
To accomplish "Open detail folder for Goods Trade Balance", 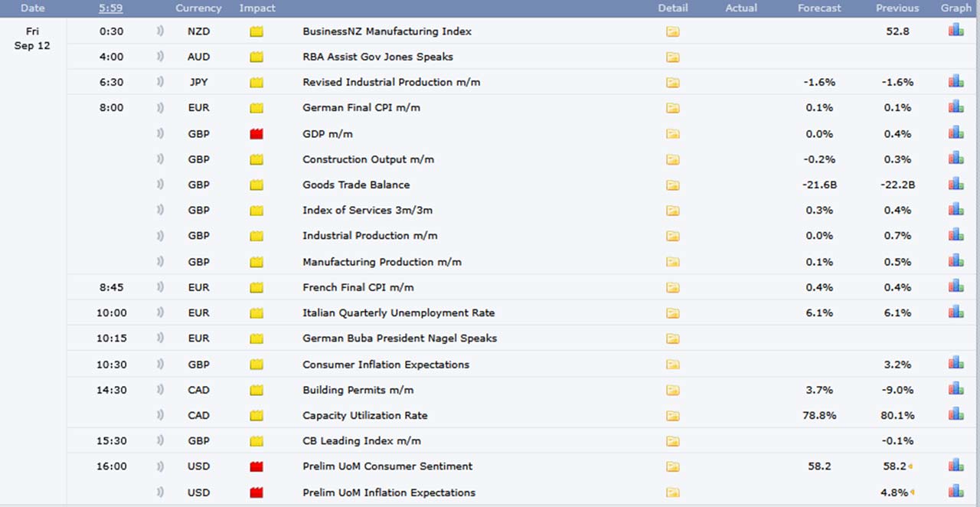I will point(672,185).
